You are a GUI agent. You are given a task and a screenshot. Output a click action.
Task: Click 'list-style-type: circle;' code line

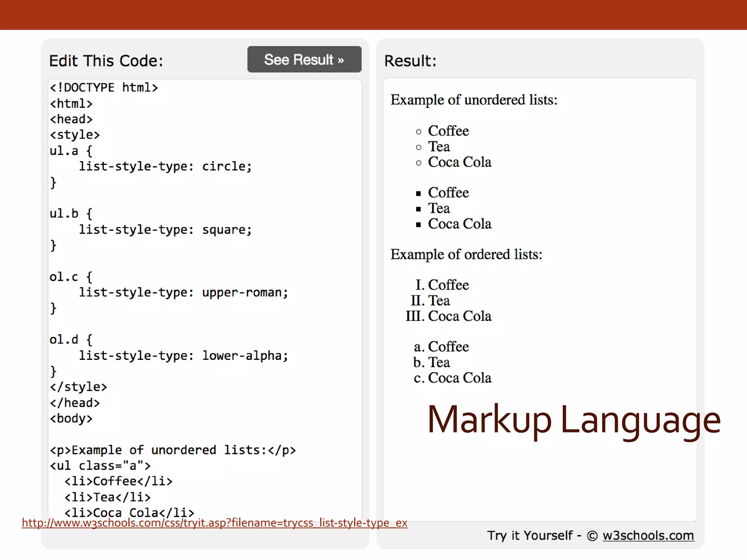coord(165,167)
